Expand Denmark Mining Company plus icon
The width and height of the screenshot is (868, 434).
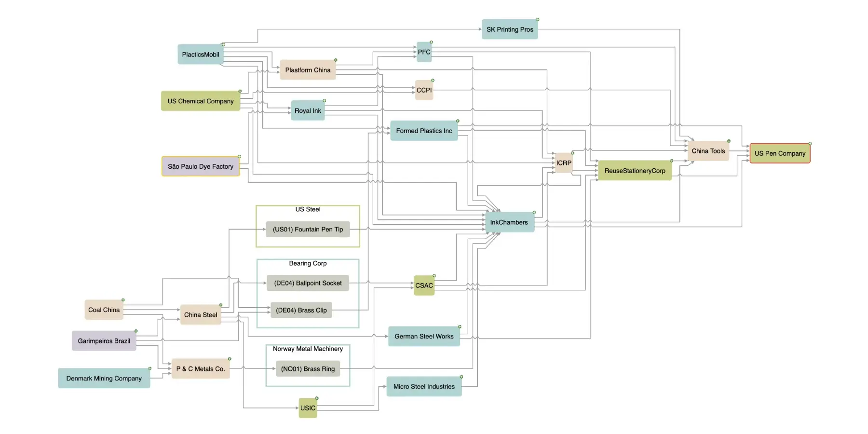pyautogui.click(x=149, y=369)
